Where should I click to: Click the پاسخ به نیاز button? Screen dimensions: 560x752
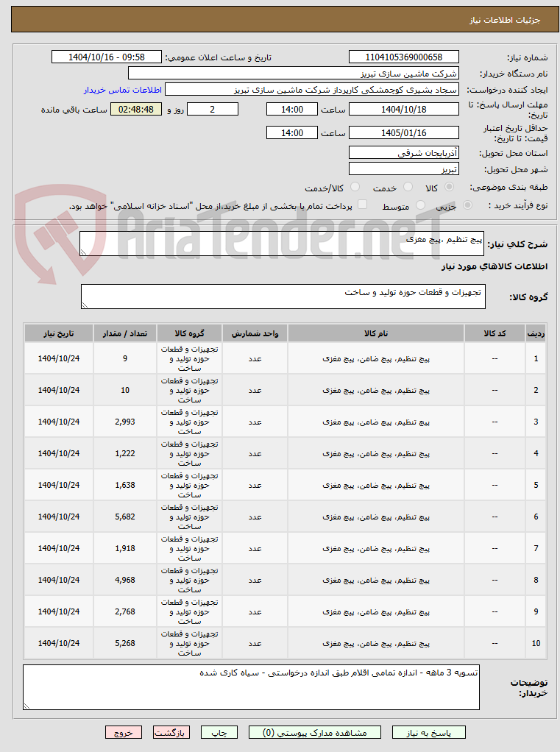[428, 732]
